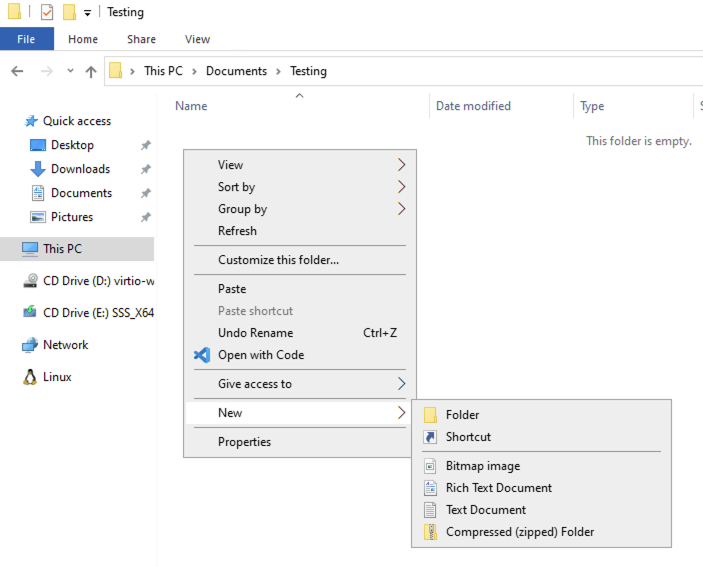The image size is (703, 567).
Task: Click Documents in the address bar path
Action: 236,71
